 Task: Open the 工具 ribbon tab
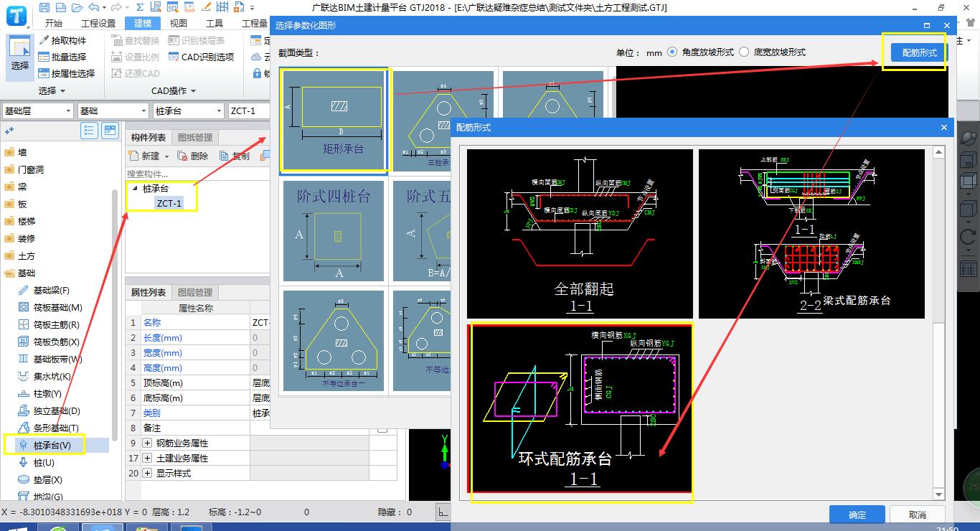(215, 23)
